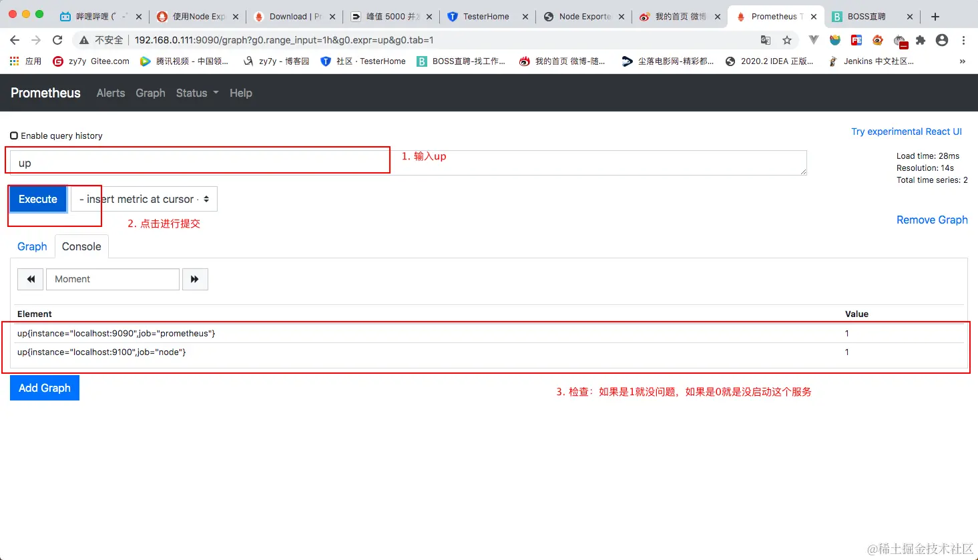Click the Prometheus brand logo text
Screen dimensions: 978x560
tap(45, 93)
